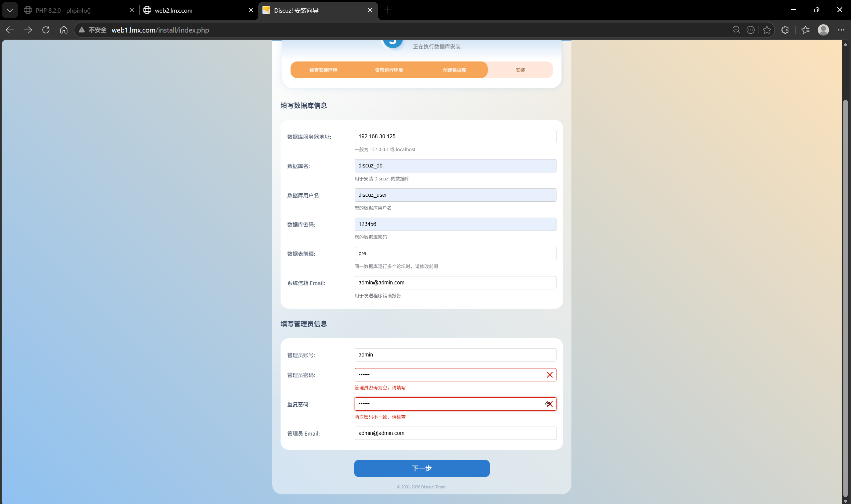
Task: Edit the 管理员 Email field
Action: (x=455, y=433)
